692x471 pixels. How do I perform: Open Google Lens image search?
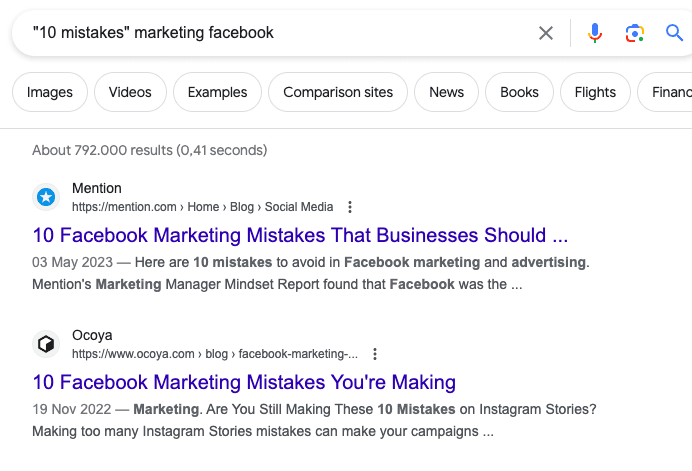pyautogui.click(x=634, y=33)
